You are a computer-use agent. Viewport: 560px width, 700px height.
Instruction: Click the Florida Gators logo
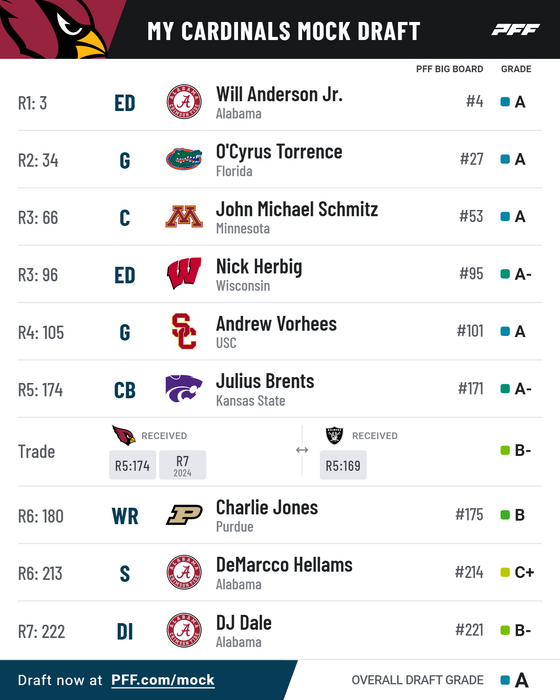(184, 159)
